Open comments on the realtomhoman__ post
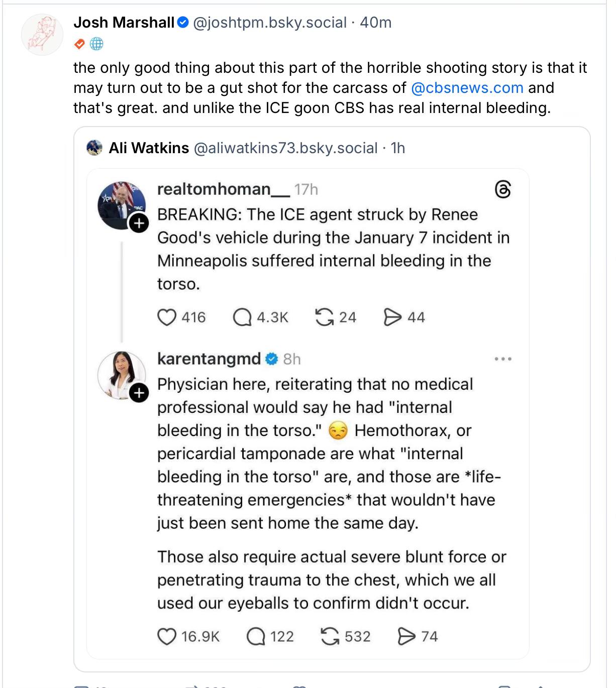 tap(242, 317)
